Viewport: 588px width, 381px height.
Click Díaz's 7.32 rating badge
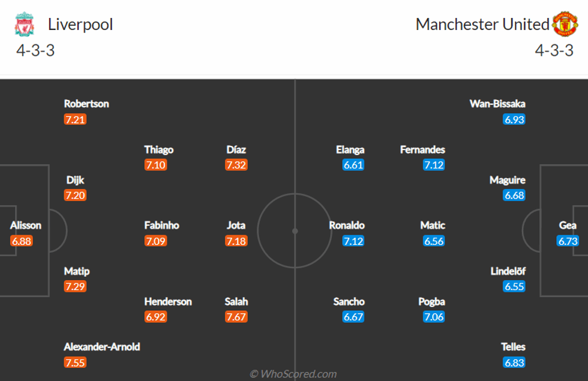pos(236,165)
